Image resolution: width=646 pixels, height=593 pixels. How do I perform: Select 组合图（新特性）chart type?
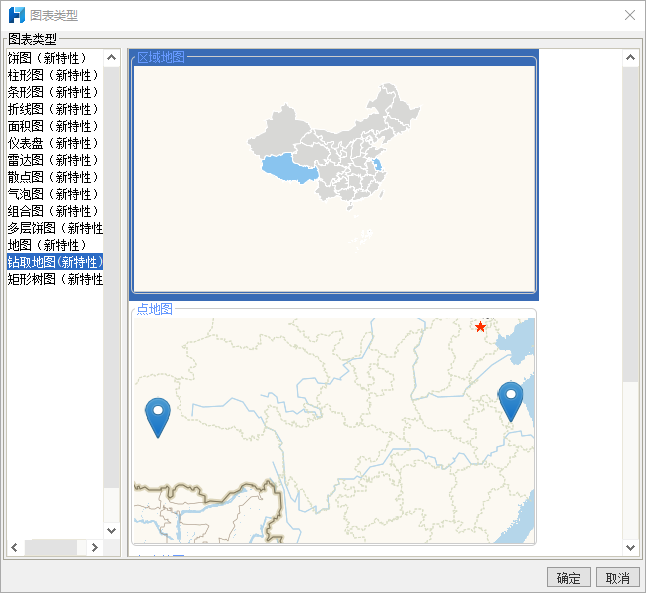click(55, 211)
